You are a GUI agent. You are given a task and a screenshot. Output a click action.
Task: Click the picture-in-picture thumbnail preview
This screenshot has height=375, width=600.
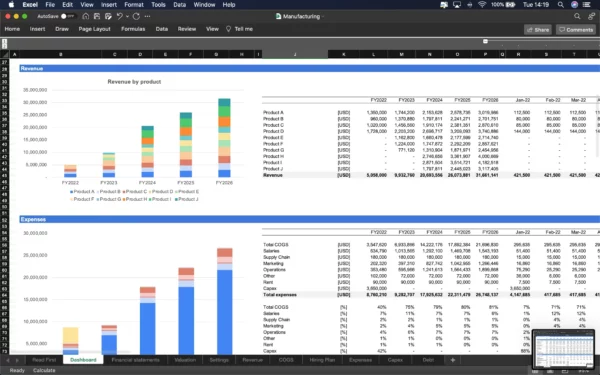(x=563, y=349)
